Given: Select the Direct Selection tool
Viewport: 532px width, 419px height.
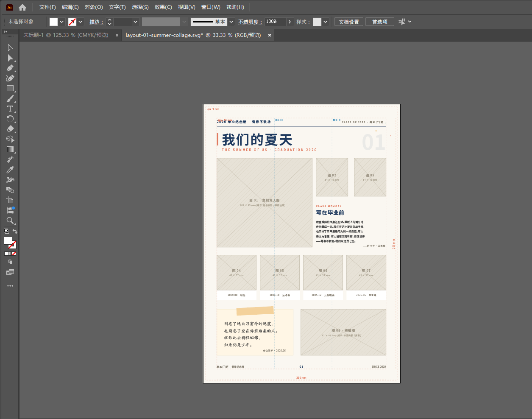Looking at the screenshot, I should (x=10, y=58).
